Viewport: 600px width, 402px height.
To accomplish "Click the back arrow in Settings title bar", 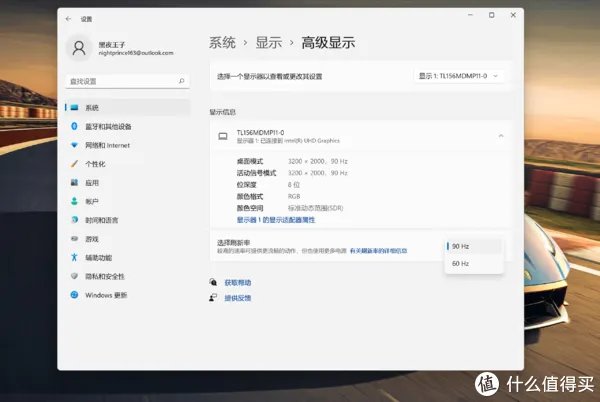I will click(x=68, y=19).
